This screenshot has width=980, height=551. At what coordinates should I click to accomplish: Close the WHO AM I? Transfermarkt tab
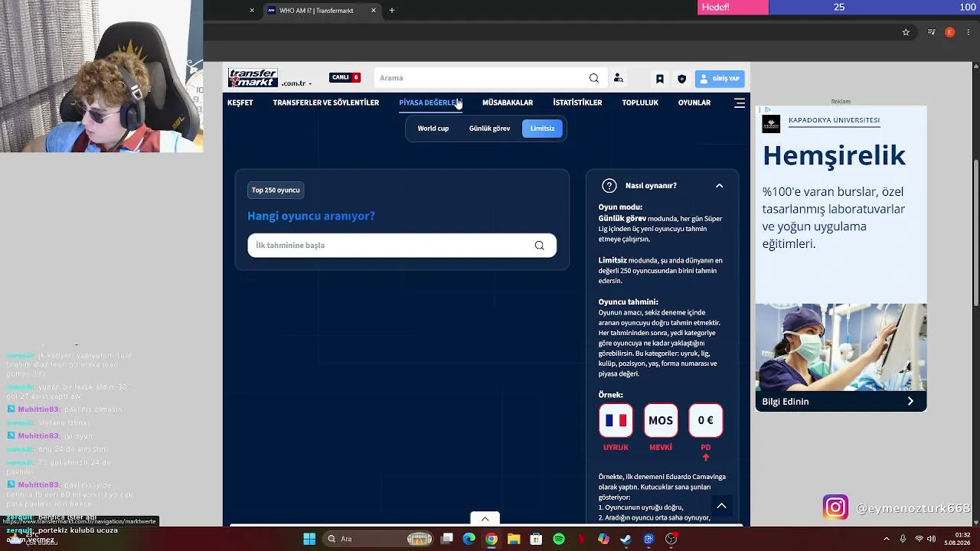tap(374, 11)
